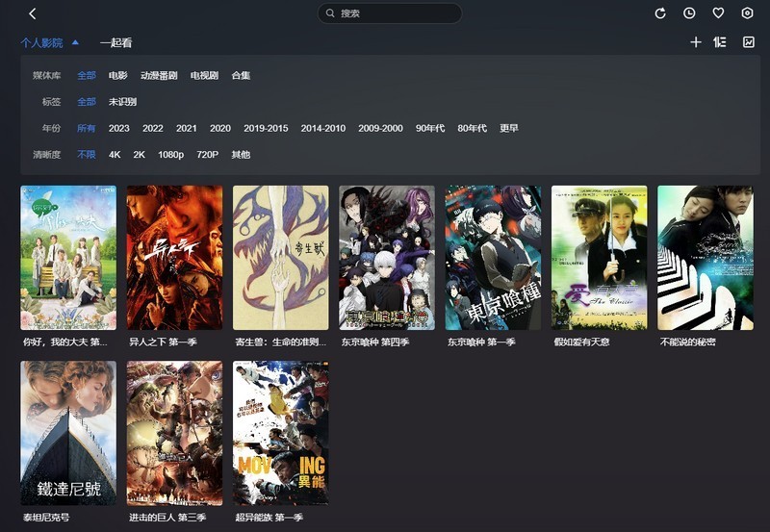
Task: Click the title text 超异能族 第一季
Action: pyautogui.click(x=269, y=518)
